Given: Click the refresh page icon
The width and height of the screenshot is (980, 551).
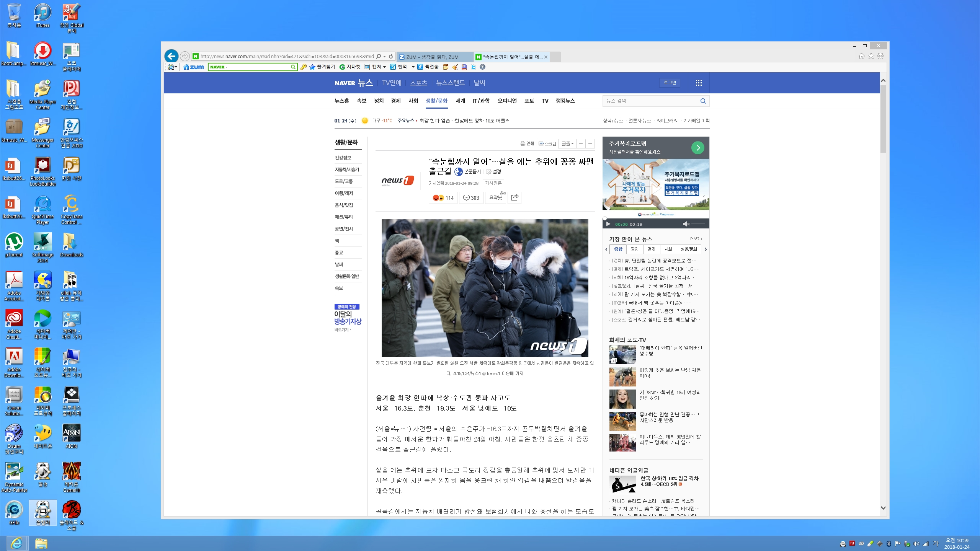Looking at the screenshot, I should pyautogui.click(x=391, y=56).
